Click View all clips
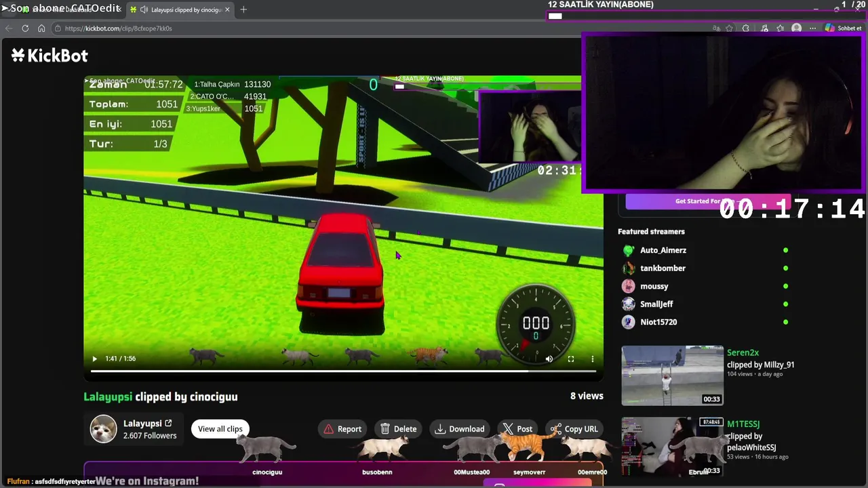This screenshot has height=488, width=868. coord(220,429)
